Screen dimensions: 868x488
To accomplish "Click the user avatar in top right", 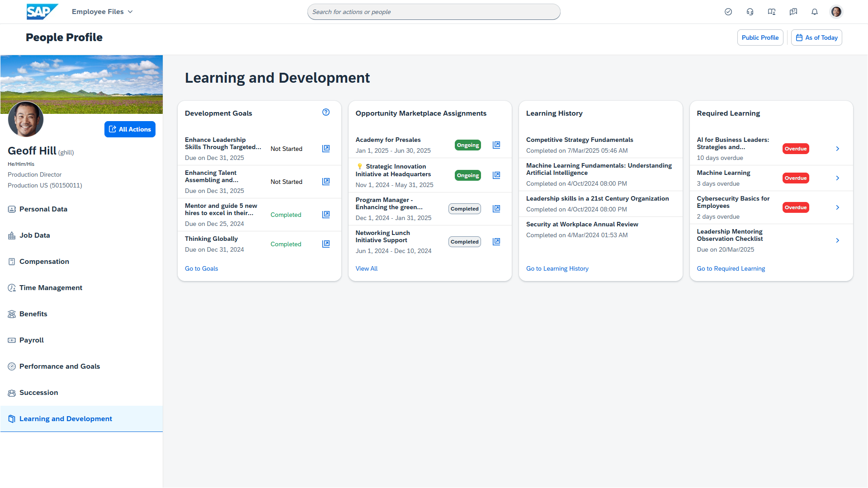I will [836, 12].
